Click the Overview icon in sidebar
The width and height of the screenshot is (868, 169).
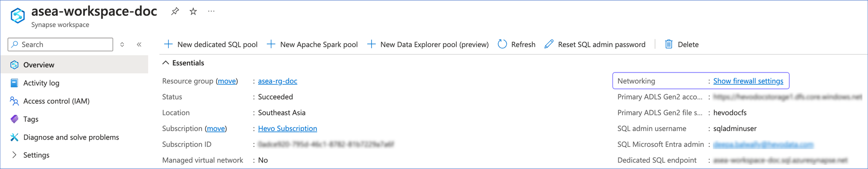click(14, 65)
